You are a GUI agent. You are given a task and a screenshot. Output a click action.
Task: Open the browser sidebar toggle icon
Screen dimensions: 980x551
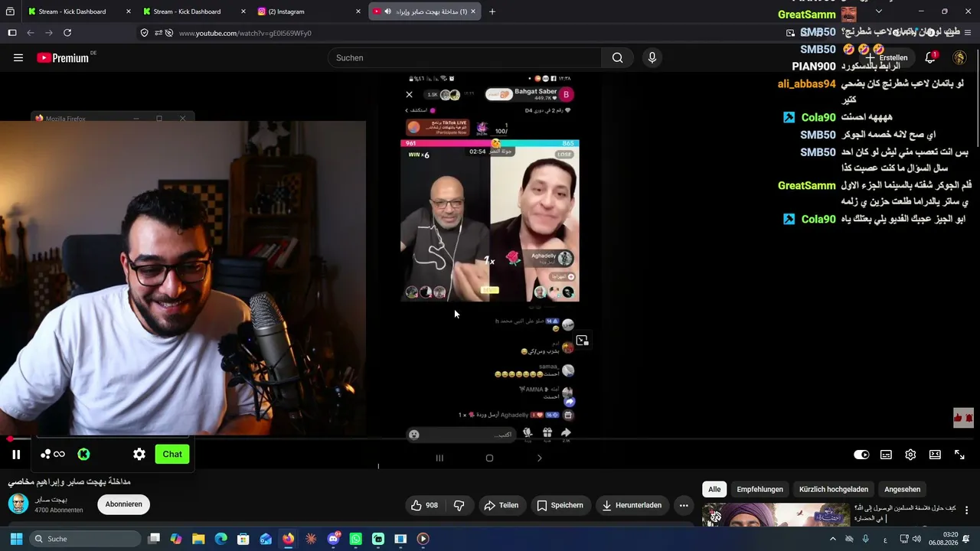click(12, 33)
